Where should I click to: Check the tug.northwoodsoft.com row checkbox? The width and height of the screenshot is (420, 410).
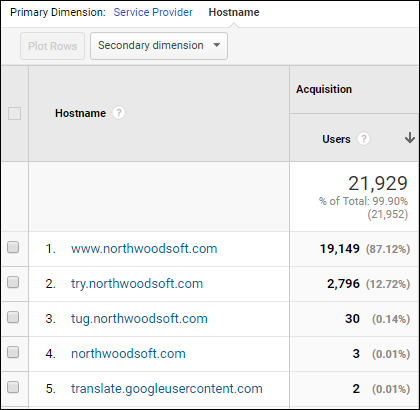(x=13, y=318)
